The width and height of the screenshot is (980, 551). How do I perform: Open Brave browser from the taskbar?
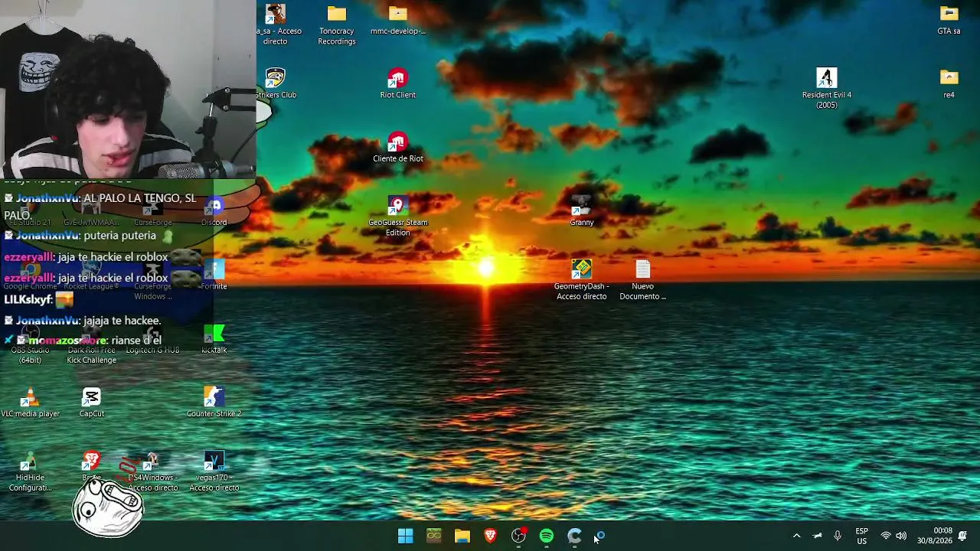click(x=491, y=536)
